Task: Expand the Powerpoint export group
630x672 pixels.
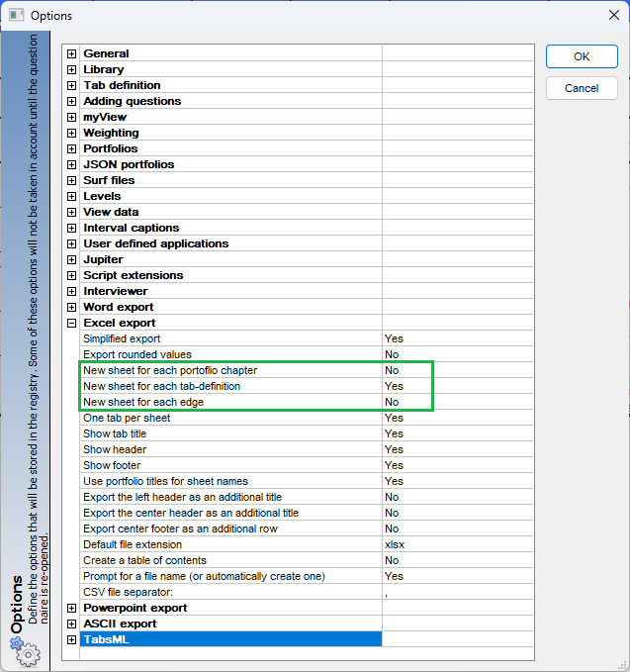Action: (x=71, y=608)
